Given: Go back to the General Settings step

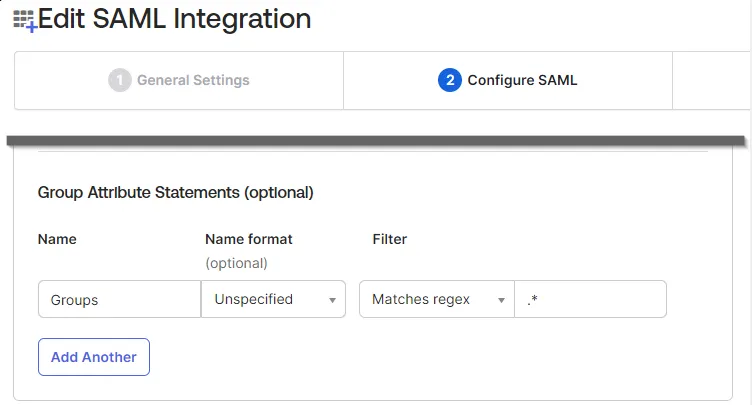Looking at the screenshot, I should point(179,80).
